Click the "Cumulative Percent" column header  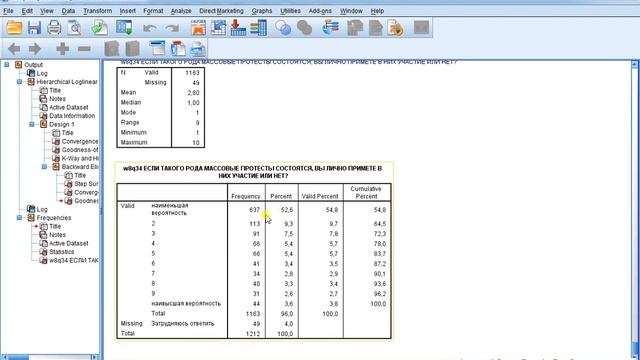tap(366, 192)
